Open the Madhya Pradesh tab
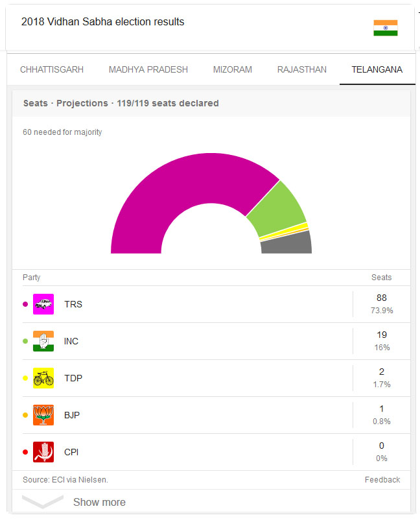 (x=148, y=69)
